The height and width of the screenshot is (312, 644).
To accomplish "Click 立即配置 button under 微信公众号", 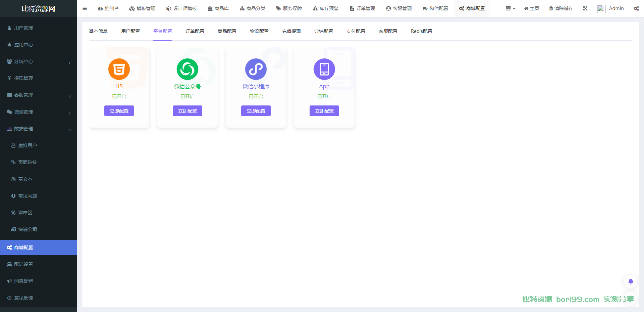I will click(187, 111).
